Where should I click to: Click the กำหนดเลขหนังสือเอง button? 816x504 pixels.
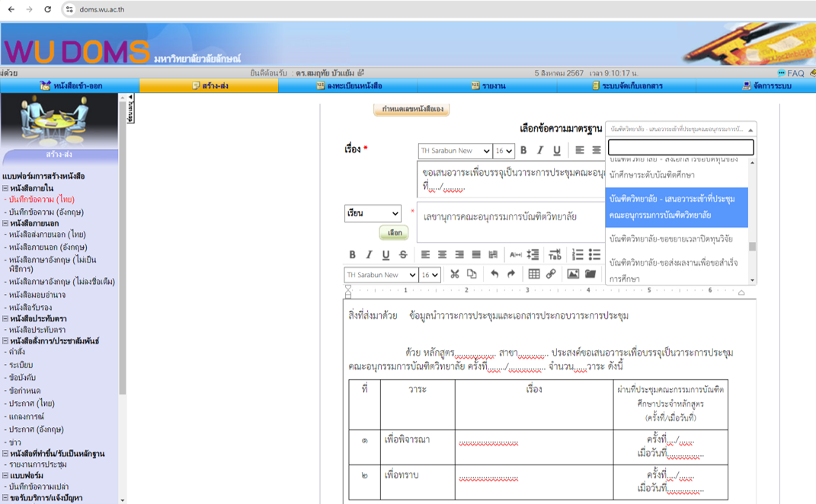[411, 110]
